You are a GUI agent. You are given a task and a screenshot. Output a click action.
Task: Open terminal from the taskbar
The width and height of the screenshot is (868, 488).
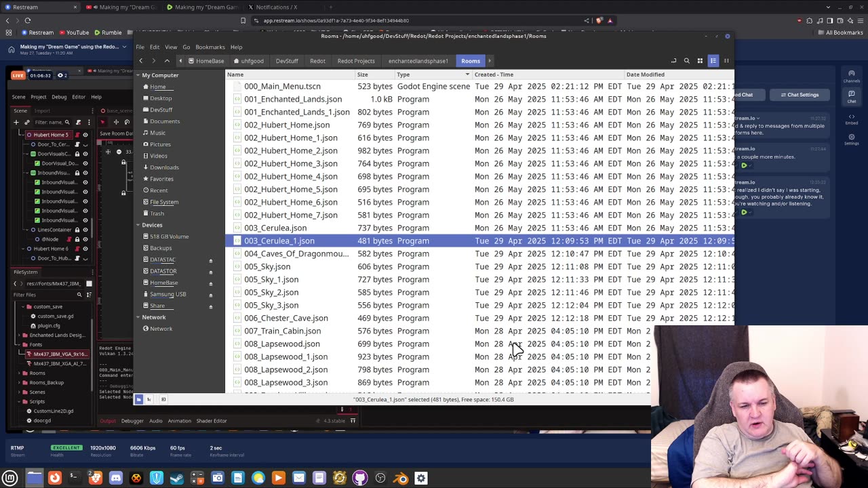[75, 478]
